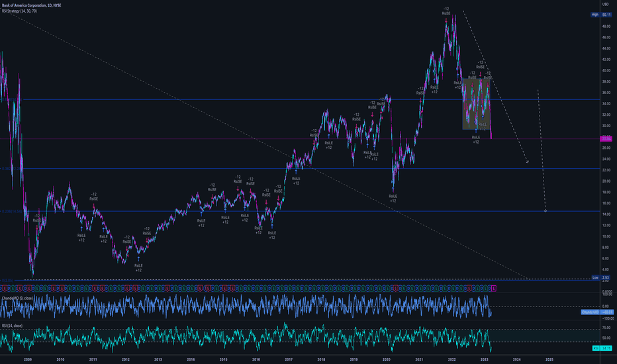Click the Bank of America Corporation chart title
Image resolution: width=617 pixels, height=364 pixels.
point(32,5)
